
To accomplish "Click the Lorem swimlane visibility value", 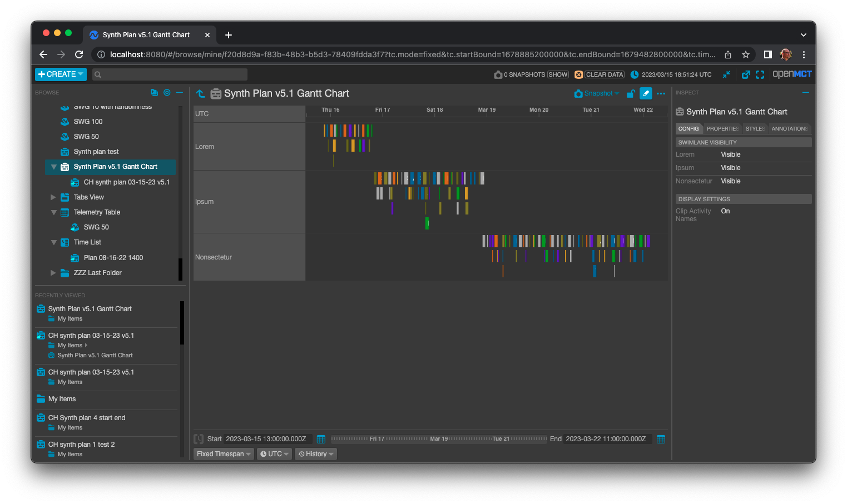I will 731,154.
